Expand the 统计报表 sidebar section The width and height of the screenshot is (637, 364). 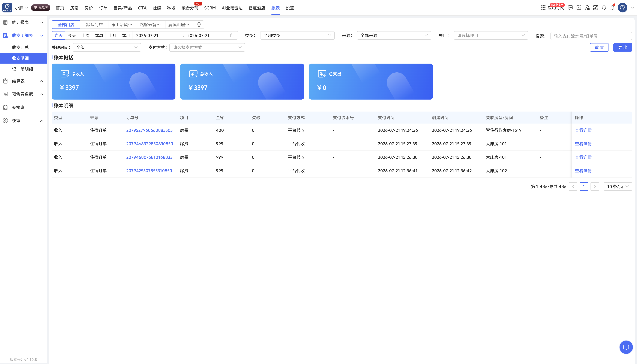24,22
